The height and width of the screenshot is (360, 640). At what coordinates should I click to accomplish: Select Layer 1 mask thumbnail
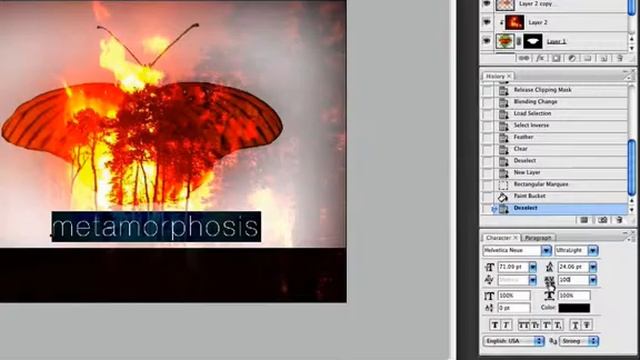tap(533, 41)
